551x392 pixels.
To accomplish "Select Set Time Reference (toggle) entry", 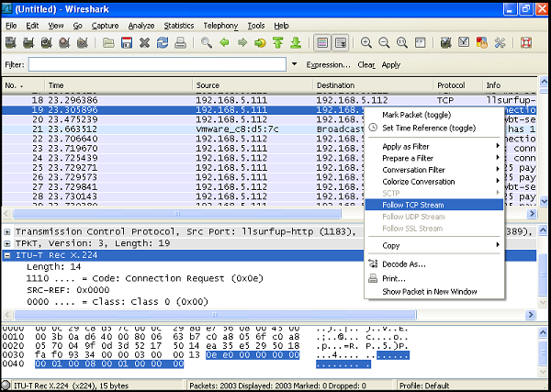I will pos(434,128).
